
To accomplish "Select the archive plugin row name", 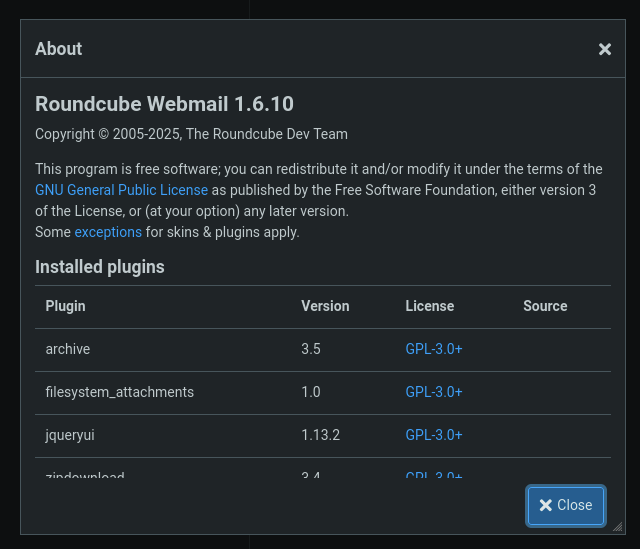I will tap(68, 349).
